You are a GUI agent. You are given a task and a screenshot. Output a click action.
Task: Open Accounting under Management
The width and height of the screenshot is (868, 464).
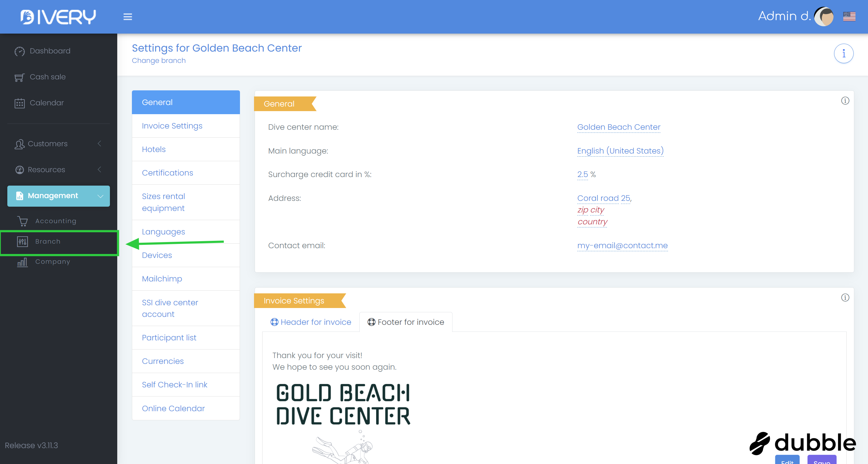56,221
